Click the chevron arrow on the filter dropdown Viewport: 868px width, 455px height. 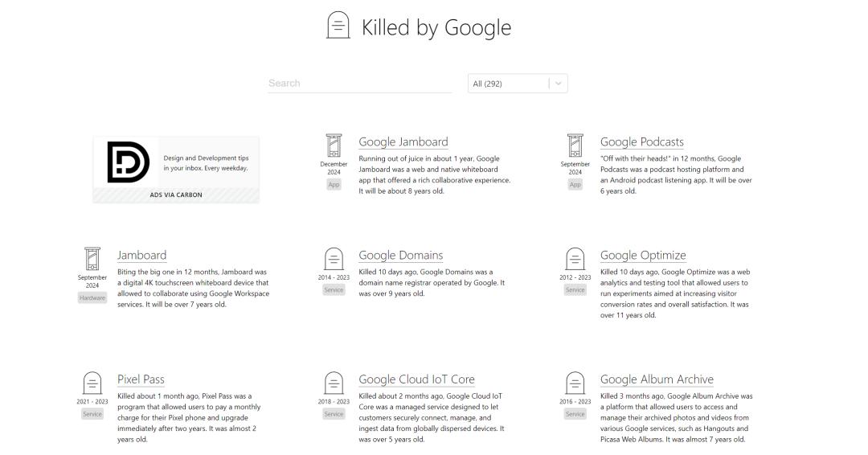coord(559,84)
